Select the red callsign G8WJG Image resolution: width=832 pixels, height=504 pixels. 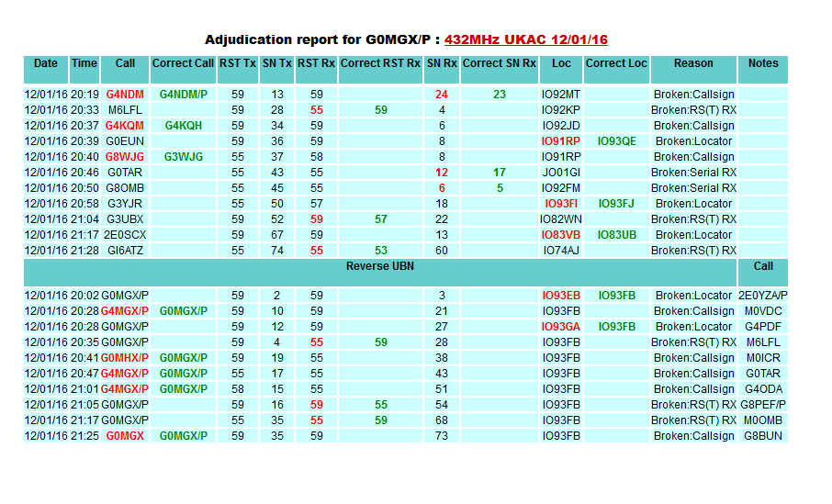click(125, 157)
